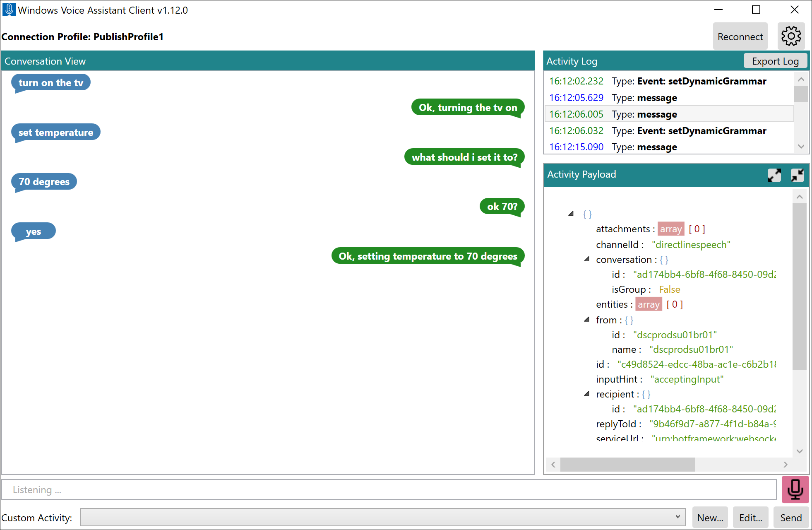Expand all nodes in Activity Payload
Image resolution: width=812 pixels, height=530 pixels.
click(774, 175)
